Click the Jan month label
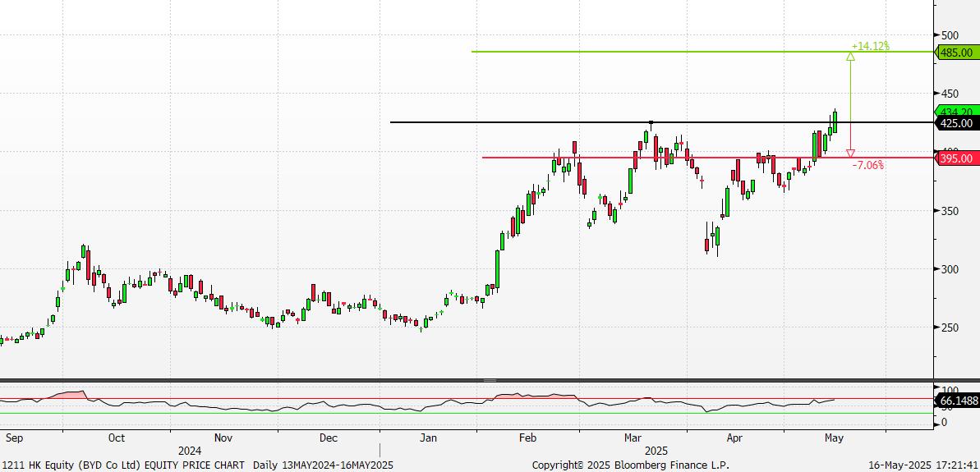This screenshot has height=472, width=980. click(428, 438)
